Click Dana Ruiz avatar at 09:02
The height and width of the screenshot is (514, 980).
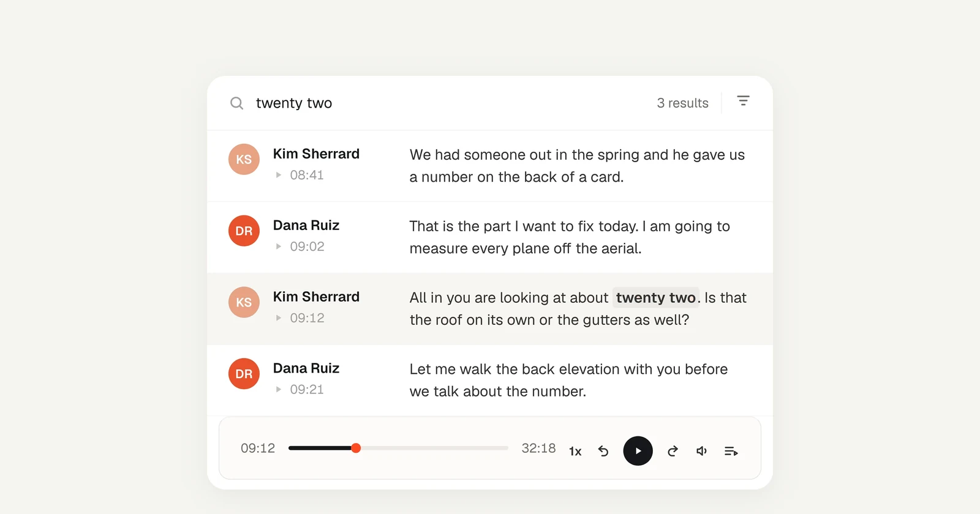click(x=244, y=231)
